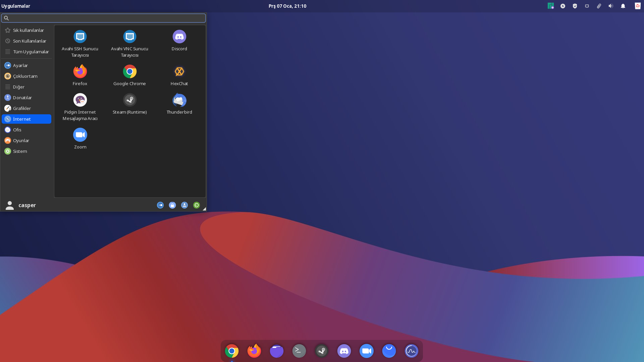Select the Ofis category
Screen dimensions: 644x362
tap(17, 130)
